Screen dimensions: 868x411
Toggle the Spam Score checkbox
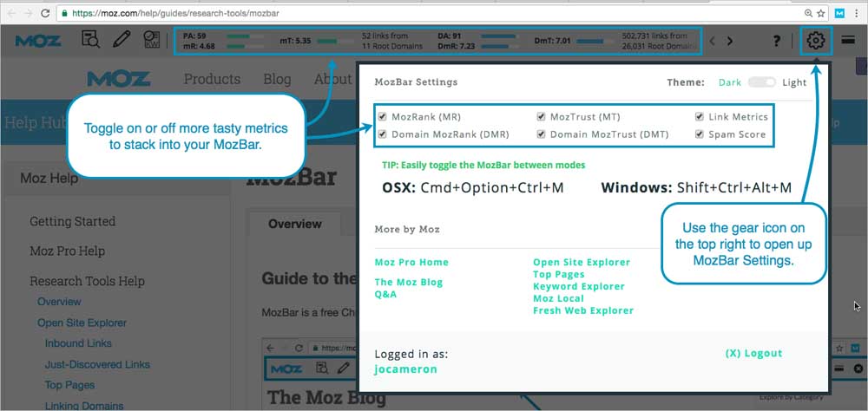click(x=699, y=134)
